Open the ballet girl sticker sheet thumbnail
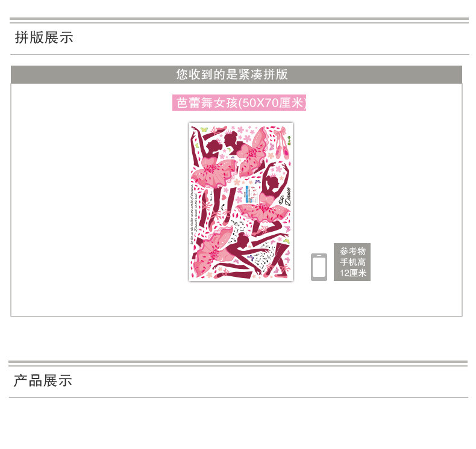This screenshot has width=476, height=449. coord(241,202)
